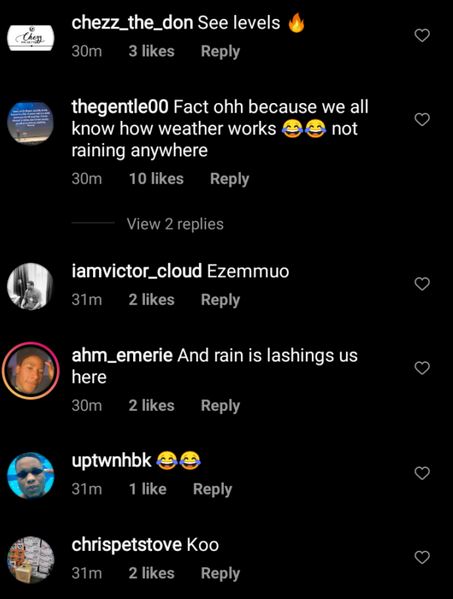Heart ahm_emerie's rain comment
This screenshot has height=599, width=453.
422,368
